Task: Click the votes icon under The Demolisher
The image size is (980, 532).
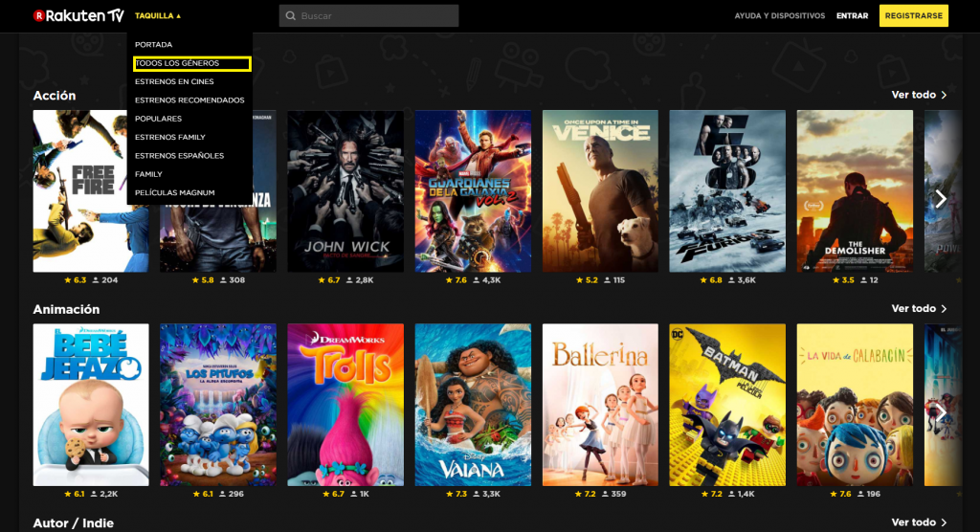Action: (863, 280)
